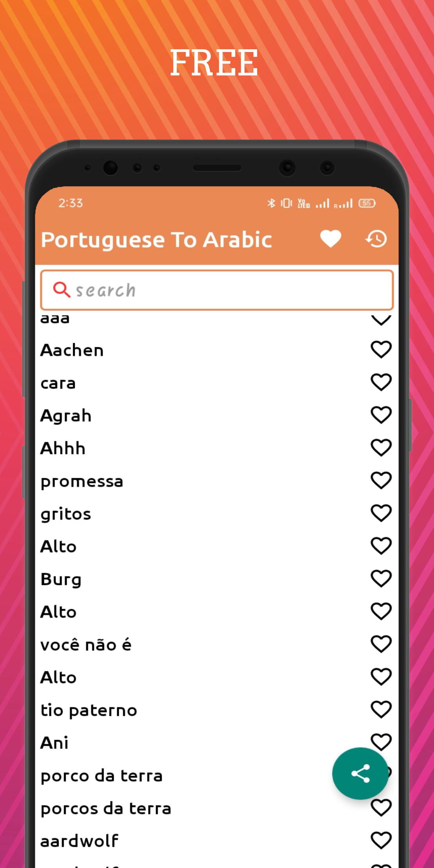Tap the green share floating button
Image resolution: width=434 pixels, height=868 pixels.
click(360, 773)
